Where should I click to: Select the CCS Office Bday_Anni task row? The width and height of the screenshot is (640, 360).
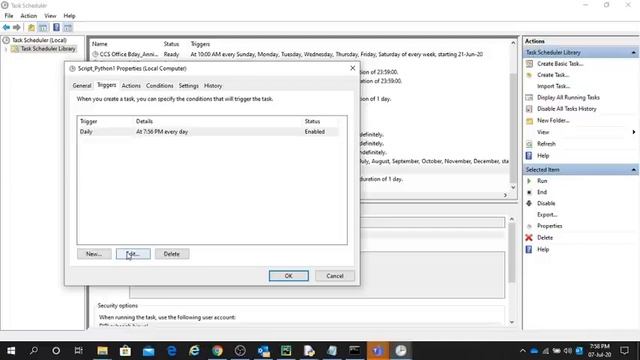(300, 54)
